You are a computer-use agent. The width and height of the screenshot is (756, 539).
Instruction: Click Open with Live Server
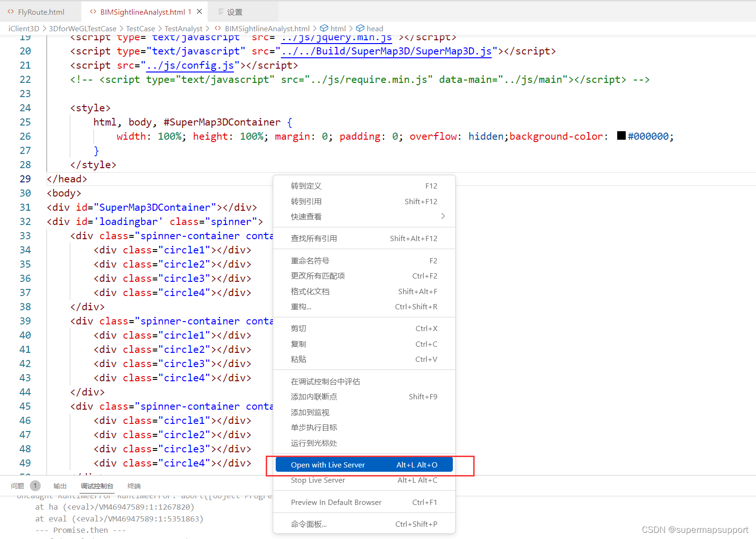point(364,465)
